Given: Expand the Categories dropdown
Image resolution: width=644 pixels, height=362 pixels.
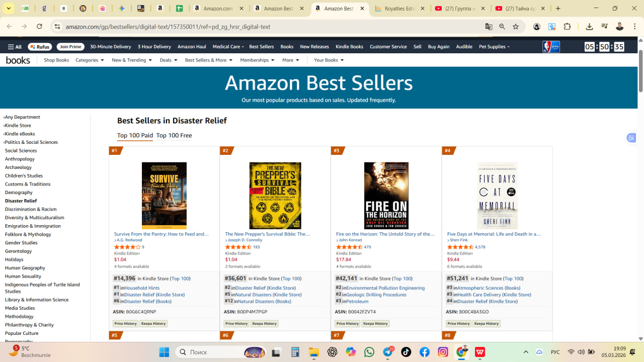Looking at the screenshot, I should tap(90, 60).
